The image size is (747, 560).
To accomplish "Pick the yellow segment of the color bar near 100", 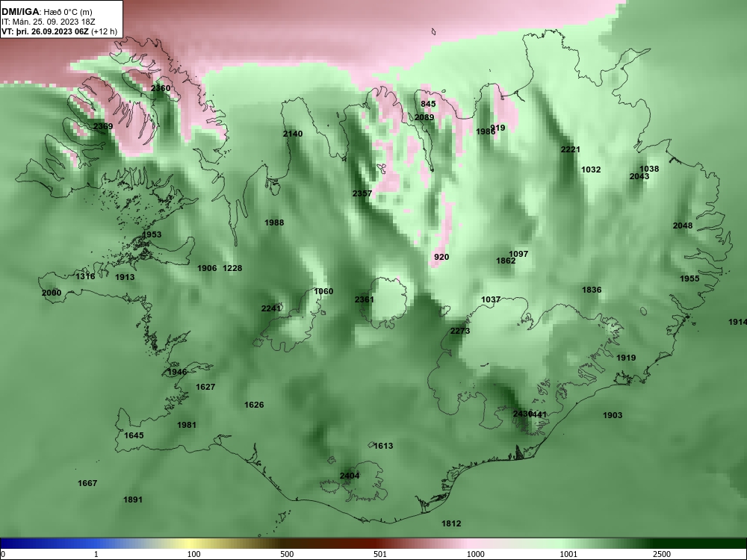I will [190, 544].
